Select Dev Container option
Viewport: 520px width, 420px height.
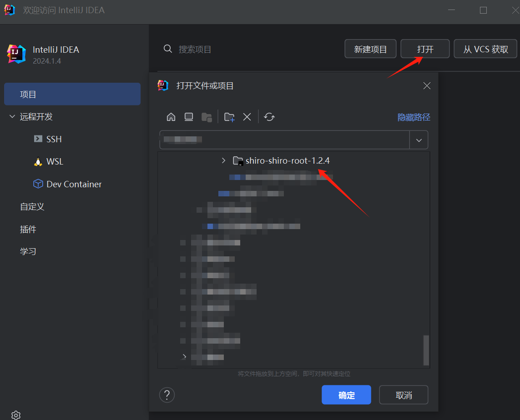[x=74, y=184]
